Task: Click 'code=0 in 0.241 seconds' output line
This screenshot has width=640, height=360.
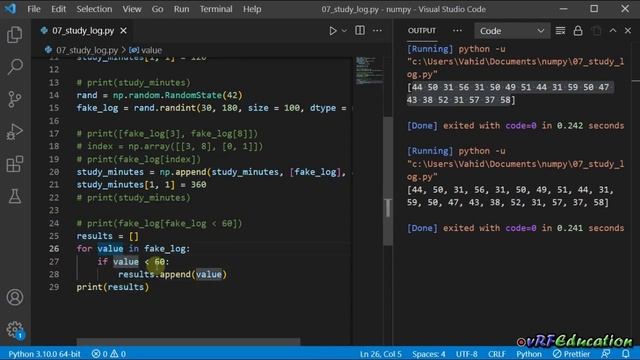Action: tap(564, 228)
